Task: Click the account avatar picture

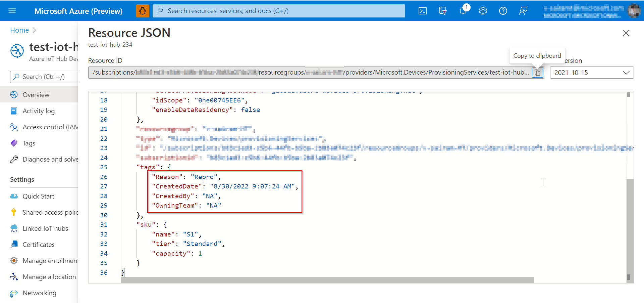Action: pyautogui.click(x=634, y=11)
